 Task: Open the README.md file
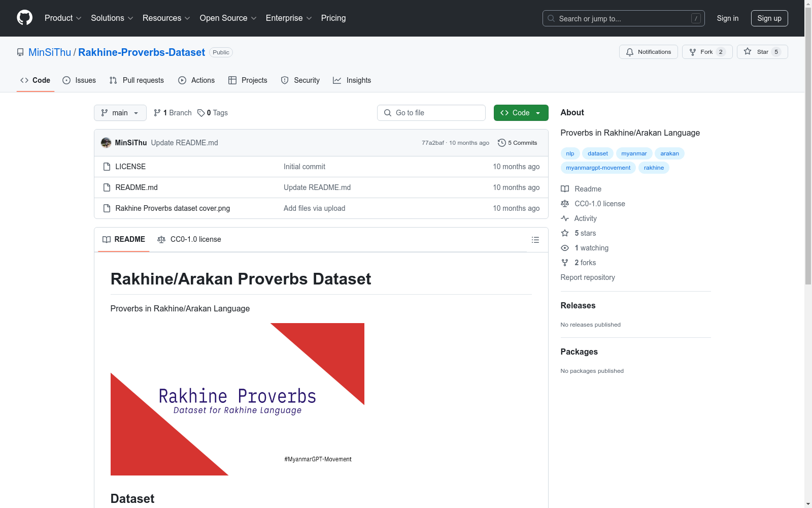(x=137, y=187)
